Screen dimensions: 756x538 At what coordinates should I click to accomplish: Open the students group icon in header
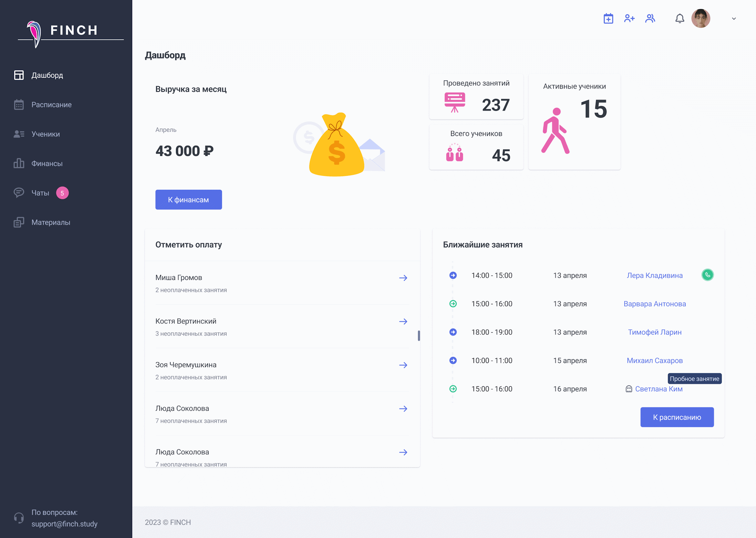[x=650, y=18]
